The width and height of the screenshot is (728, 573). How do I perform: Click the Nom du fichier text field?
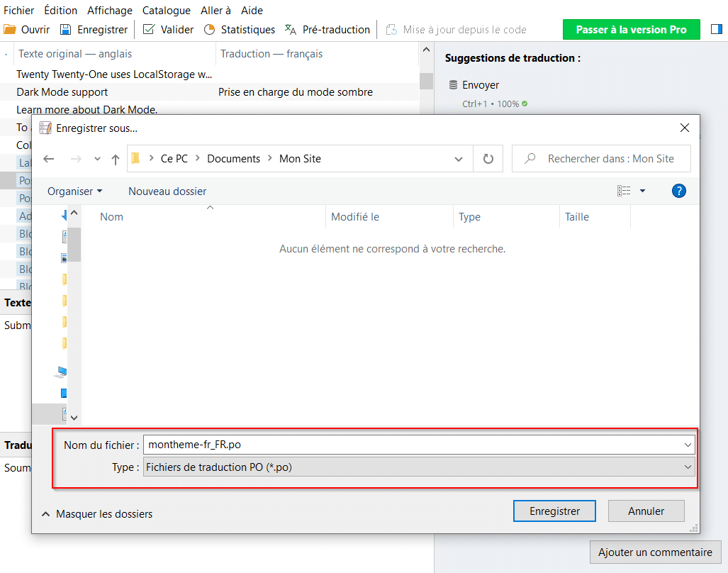tap(411, 445)
